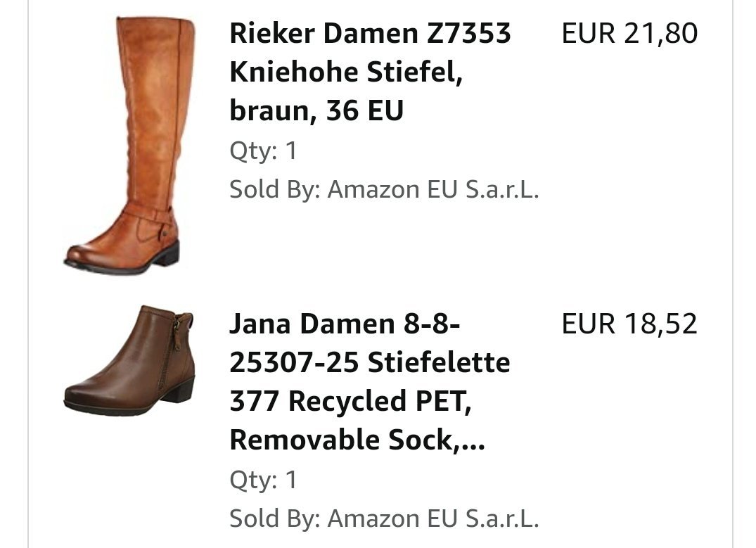Click the Rieker Damen Z7353 title line

click(370, 33)
